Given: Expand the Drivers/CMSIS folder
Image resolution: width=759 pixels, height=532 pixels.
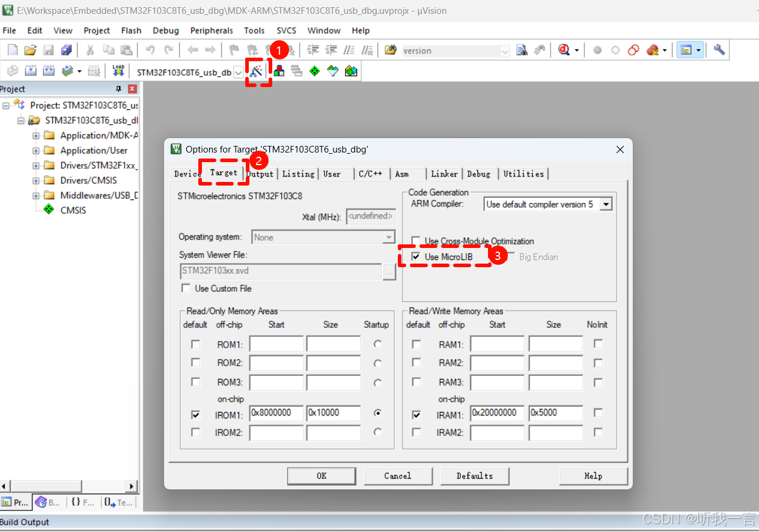Looking at the screenshot, I should 36,180.
